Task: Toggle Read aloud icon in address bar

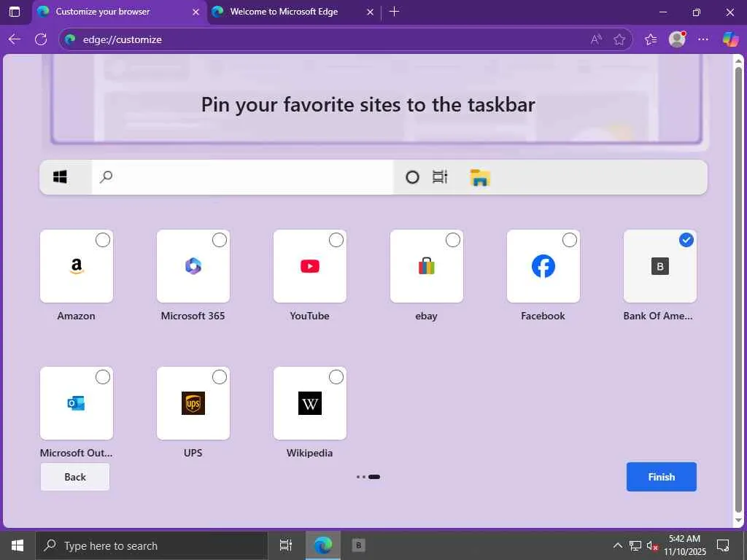Action: (596, 39)
